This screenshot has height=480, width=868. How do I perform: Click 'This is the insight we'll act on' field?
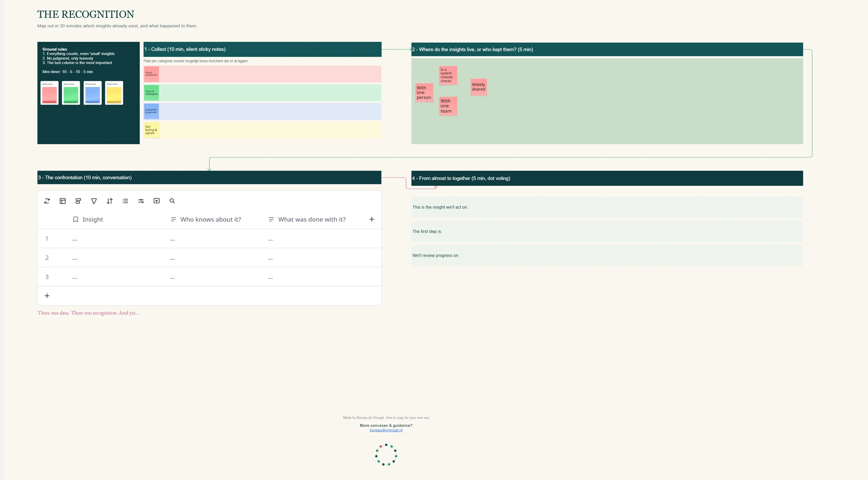[x=607, y=207]
